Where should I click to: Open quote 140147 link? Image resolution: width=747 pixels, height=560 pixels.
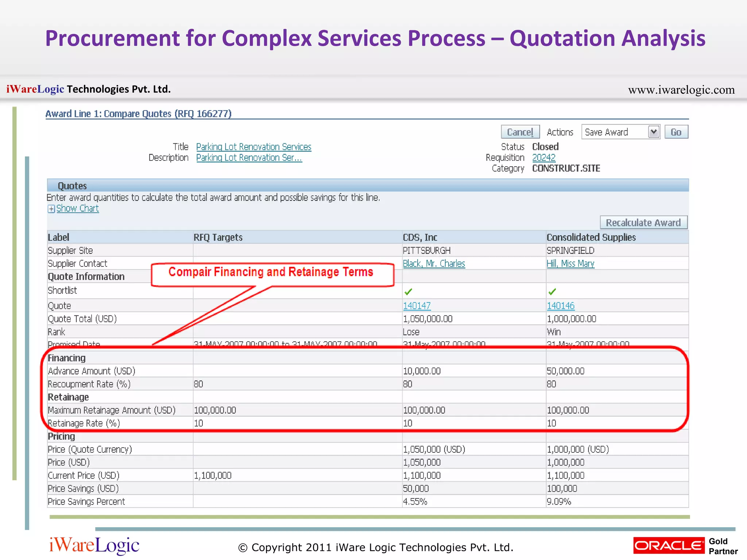pyautogui.click(x=417, y=306)
